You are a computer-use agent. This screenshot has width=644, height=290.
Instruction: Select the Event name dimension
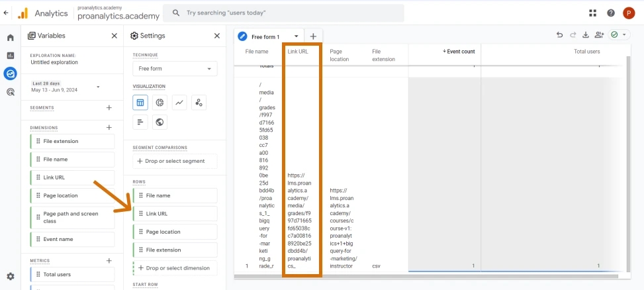[72, 239]
